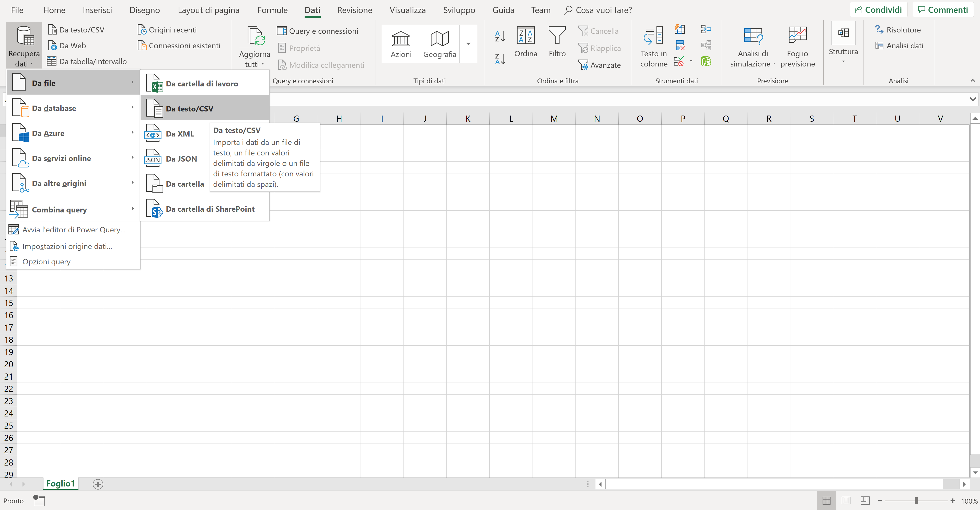980x510 pixels.
Task: Open the Query e connessioni pane
Action: click(x=318, y=31)
